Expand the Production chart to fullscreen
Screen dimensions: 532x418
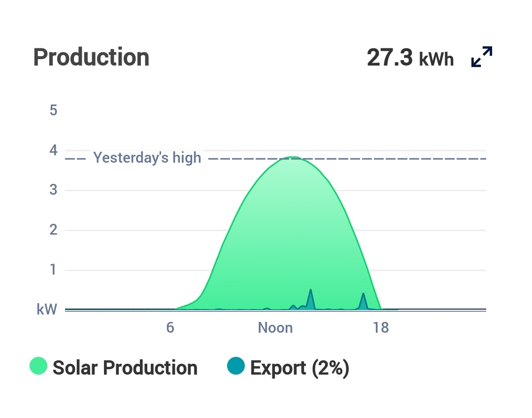482,57
